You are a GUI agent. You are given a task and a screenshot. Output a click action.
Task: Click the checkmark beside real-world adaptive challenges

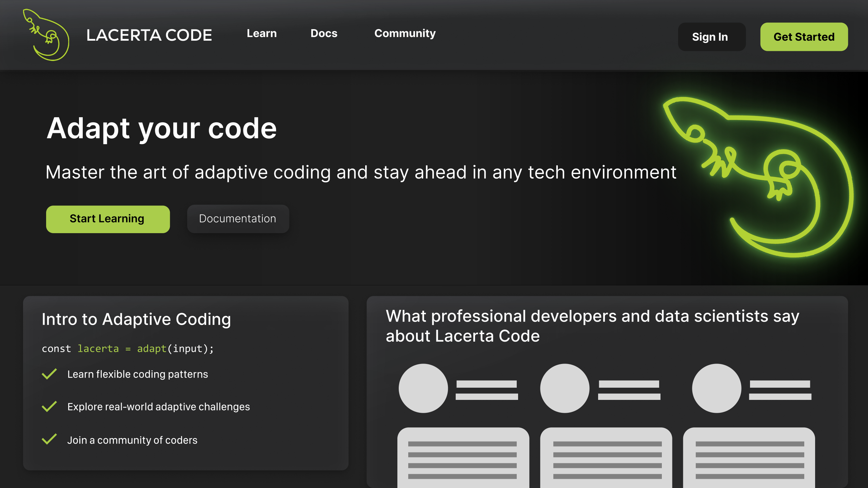tap(49, 407)
